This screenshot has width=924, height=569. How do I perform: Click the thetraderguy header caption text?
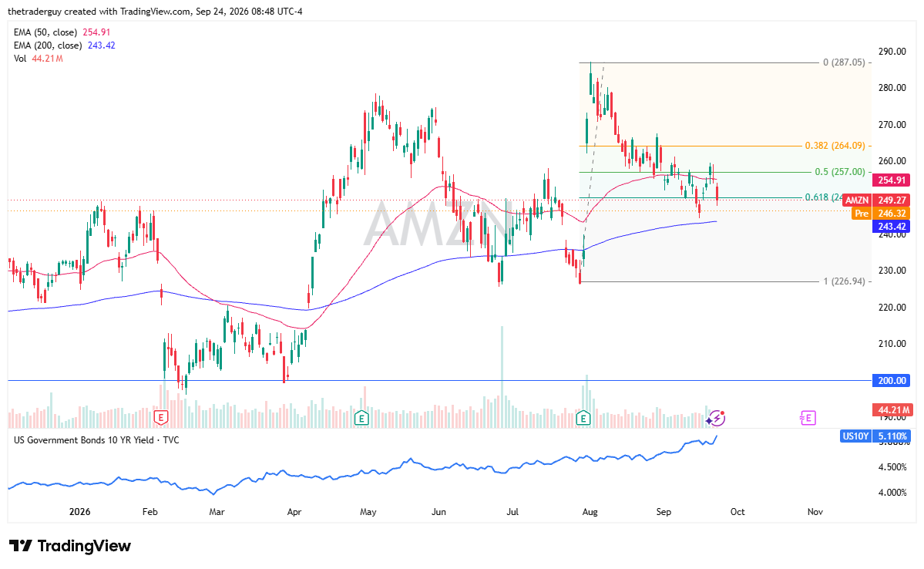155,12
